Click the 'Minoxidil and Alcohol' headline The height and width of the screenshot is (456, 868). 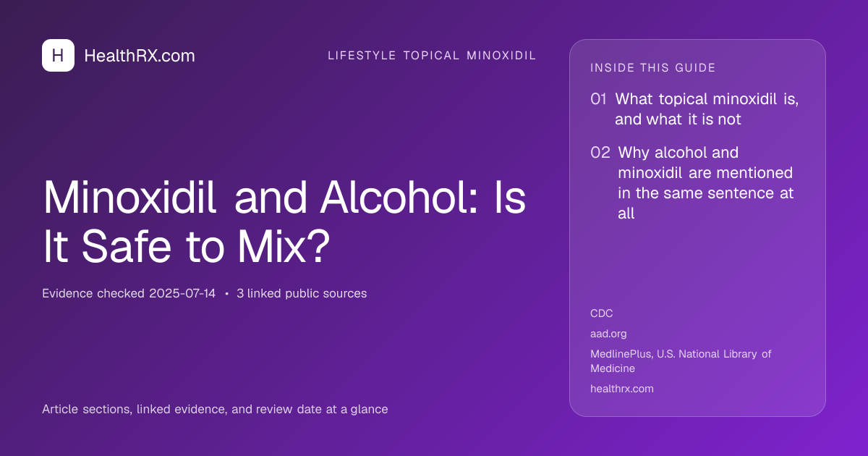tap(284, 222)
